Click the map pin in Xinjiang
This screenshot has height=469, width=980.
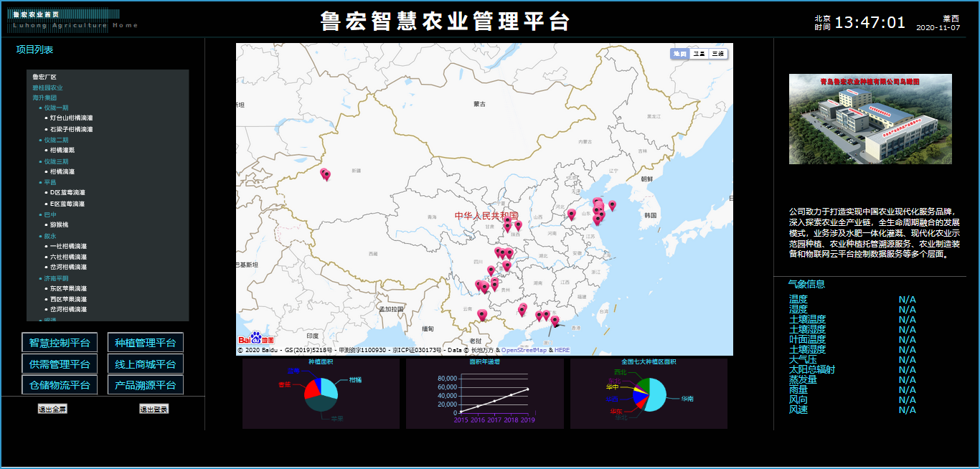325,174
